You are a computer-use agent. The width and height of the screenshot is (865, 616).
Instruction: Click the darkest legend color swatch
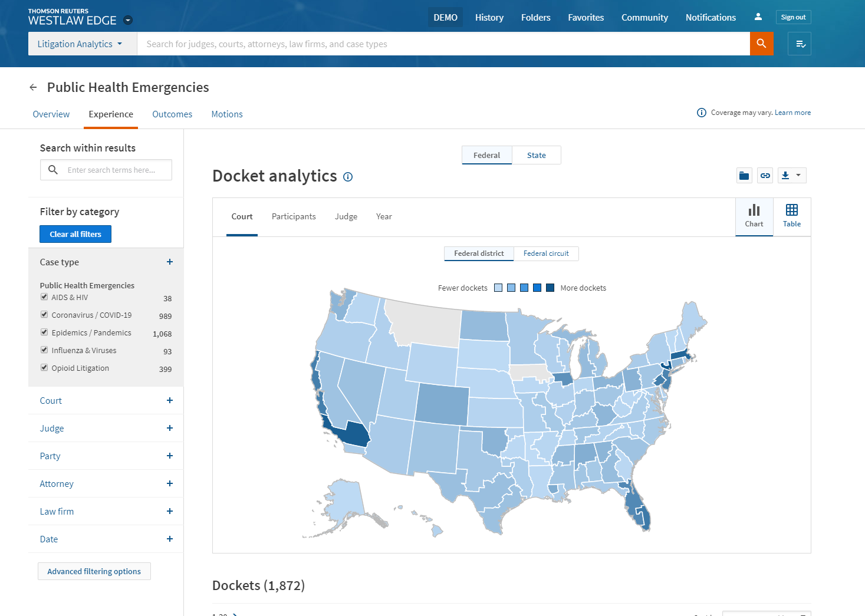tap(550, 288)
